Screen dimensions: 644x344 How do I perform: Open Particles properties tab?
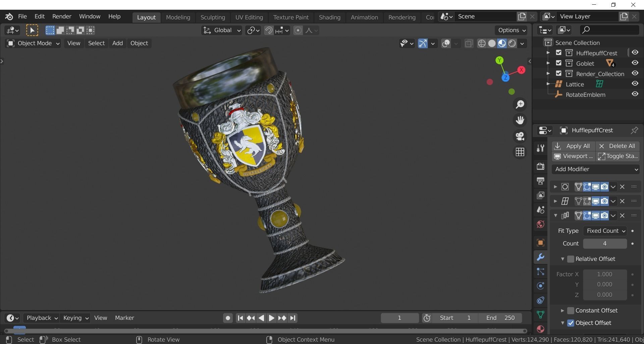(x=540, y=272)
